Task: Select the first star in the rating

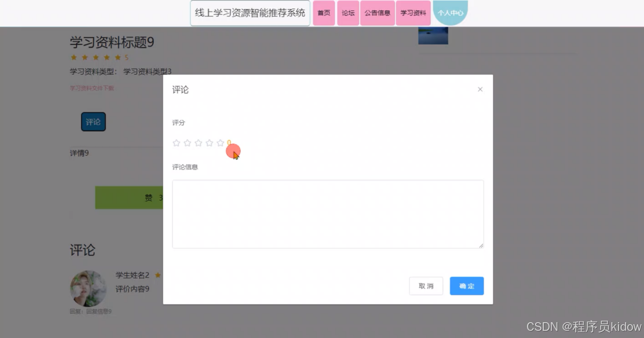Action: (177, 143)
